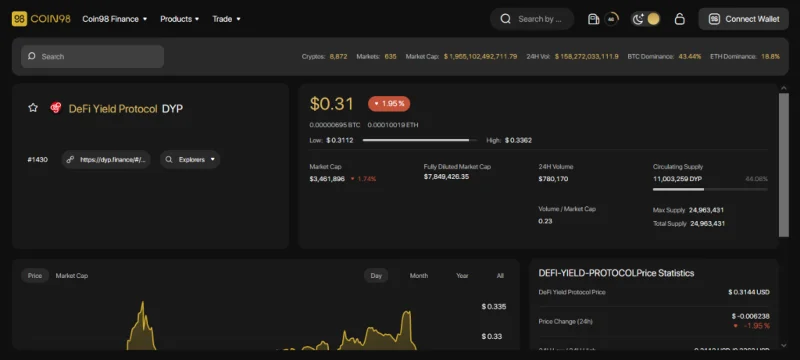The height and width of the screenshot is (360, 800).
Task: Open the Coin98 Finance menu
Action: click(x=115, y=19)
